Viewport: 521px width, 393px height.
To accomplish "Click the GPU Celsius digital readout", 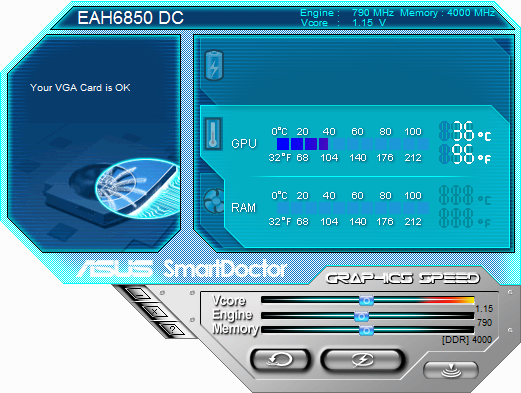I will [465, 131].
